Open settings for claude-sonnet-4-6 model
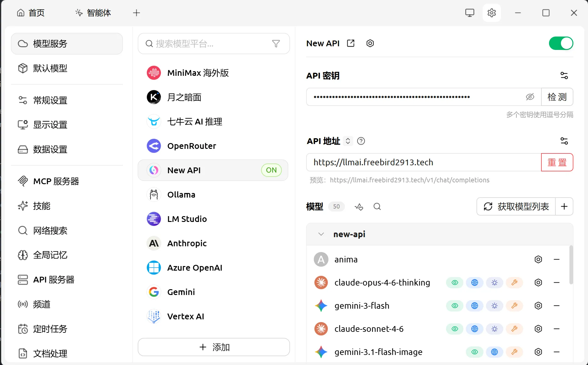This screenshot has width=588, height=365. [x=538, y=329]
